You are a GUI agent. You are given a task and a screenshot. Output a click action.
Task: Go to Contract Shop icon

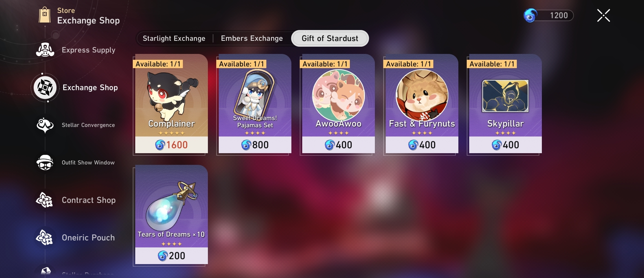[45, 200]
